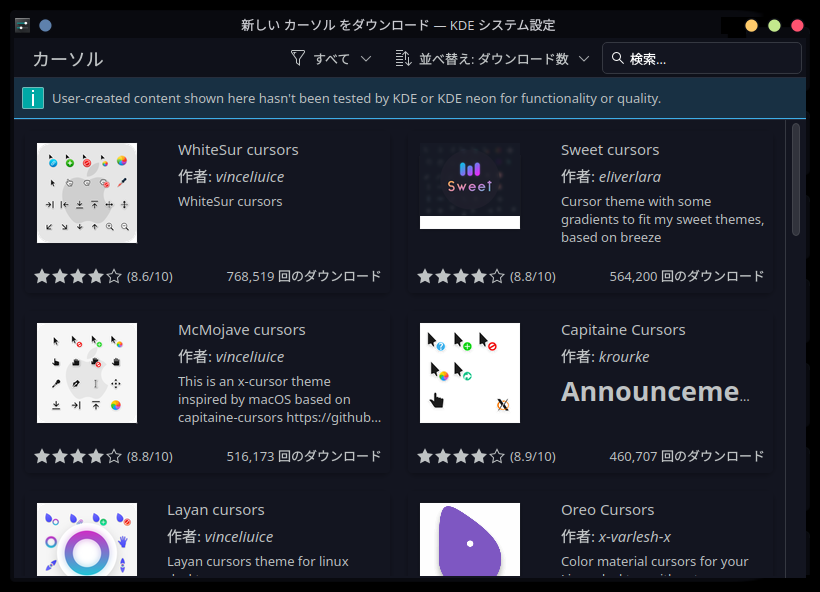Click the Capitaine star rating (8.9/10)
The width and height of the screenshot is (820, 592).
[x=486, y=456]
